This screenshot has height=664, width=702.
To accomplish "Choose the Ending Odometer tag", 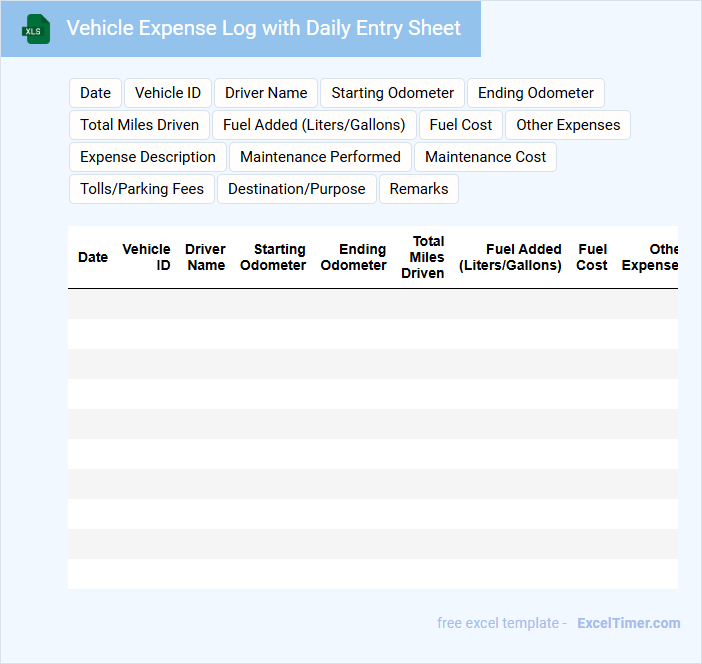I will pyautogui.click(x=535, y=93).
